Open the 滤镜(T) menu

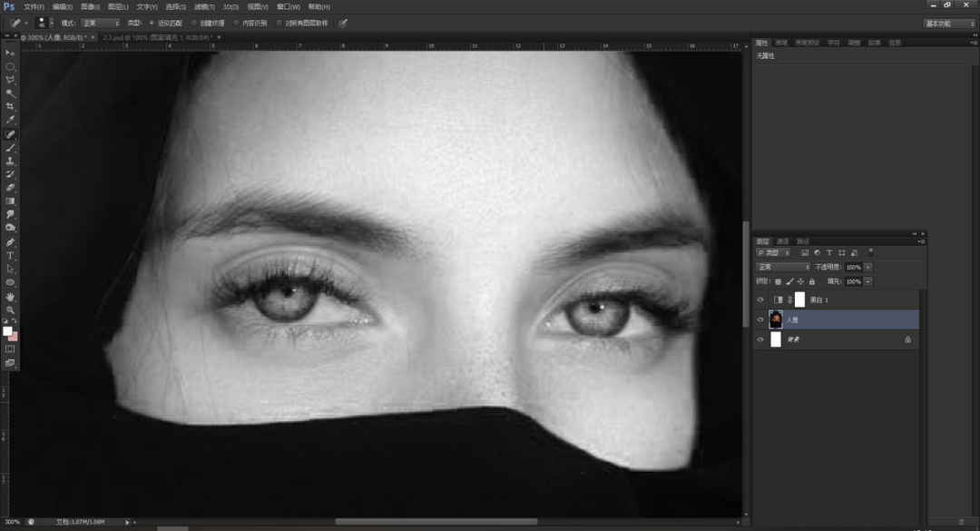click(204, 7)
